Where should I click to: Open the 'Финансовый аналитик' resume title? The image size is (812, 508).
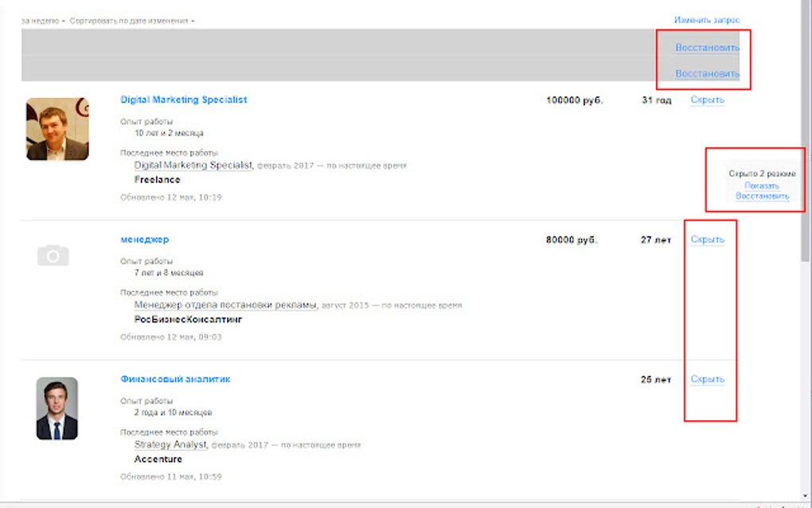tap(175, 379)
